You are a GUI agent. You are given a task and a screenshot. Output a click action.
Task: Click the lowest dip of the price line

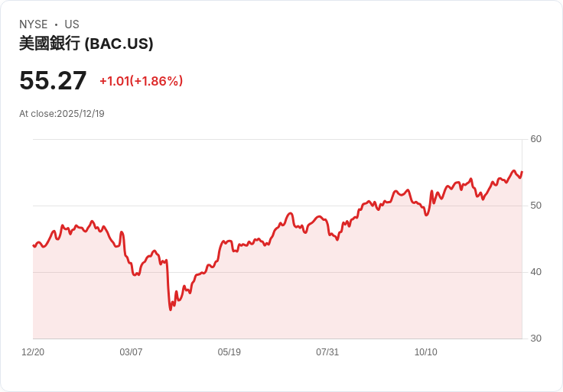[x=171, y=309]
